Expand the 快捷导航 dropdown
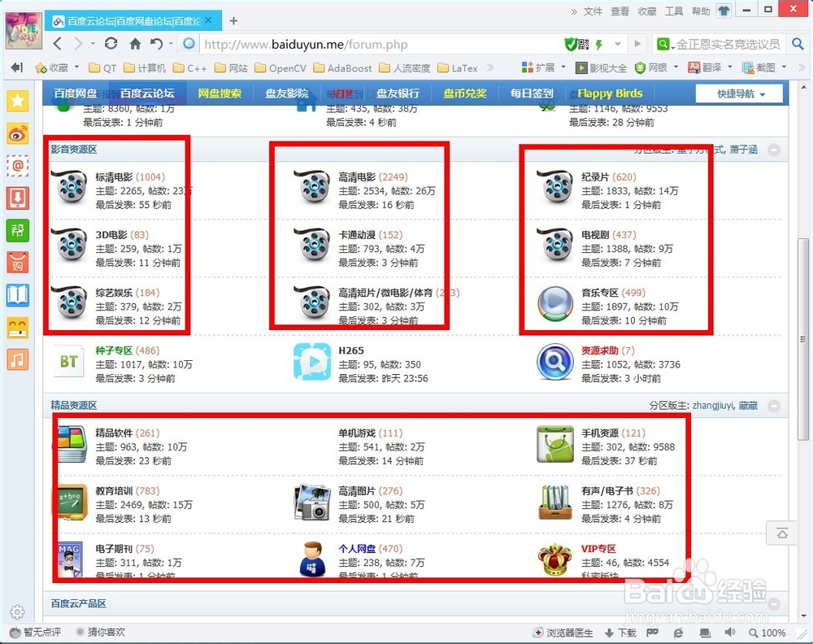The width and height of the screenshot is (813, 644). pyautogui.click(x=739, y=94)
